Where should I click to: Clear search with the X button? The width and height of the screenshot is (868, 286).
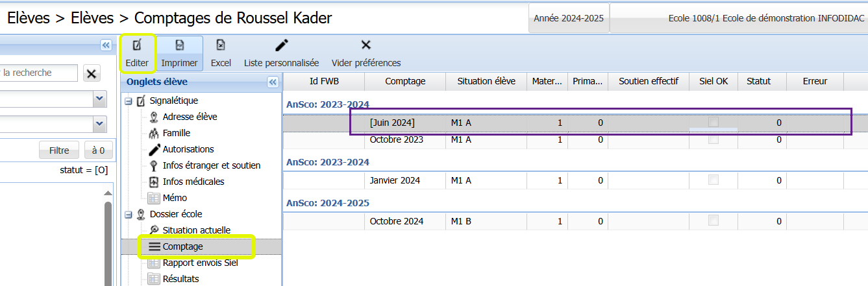pyautogui.click(x=92, y=73)
